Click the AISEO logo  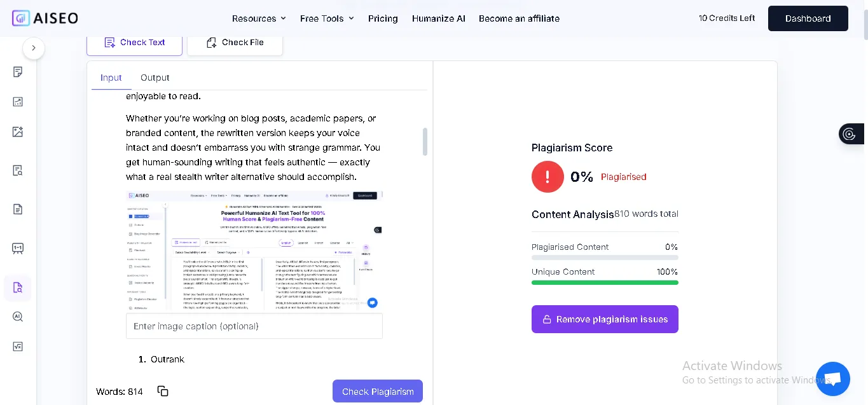pos(45,18)
